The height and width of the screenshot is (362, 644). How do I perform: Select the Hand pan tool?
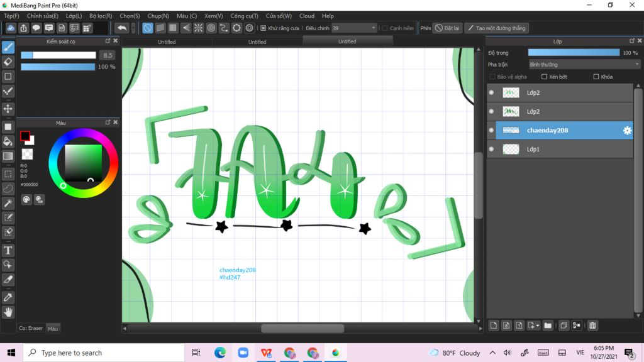coord(8,312)
